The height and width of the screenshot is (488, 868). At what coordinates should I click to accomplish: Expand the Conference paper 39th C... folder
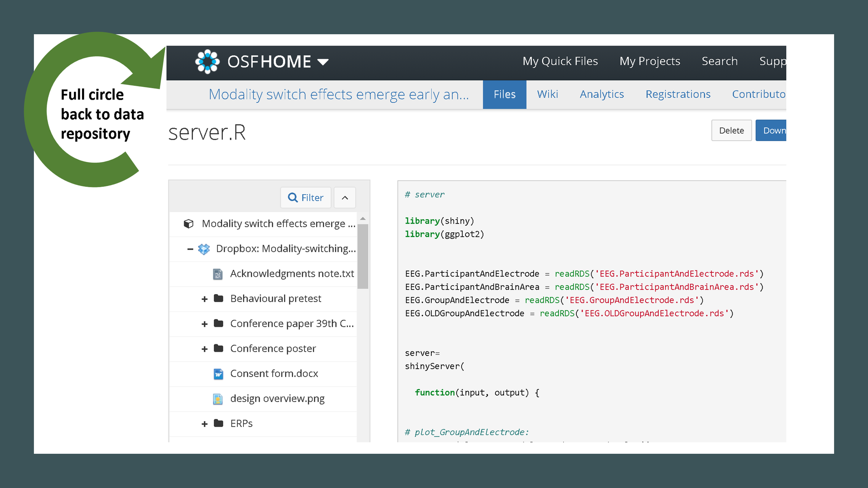pos(203,324)
